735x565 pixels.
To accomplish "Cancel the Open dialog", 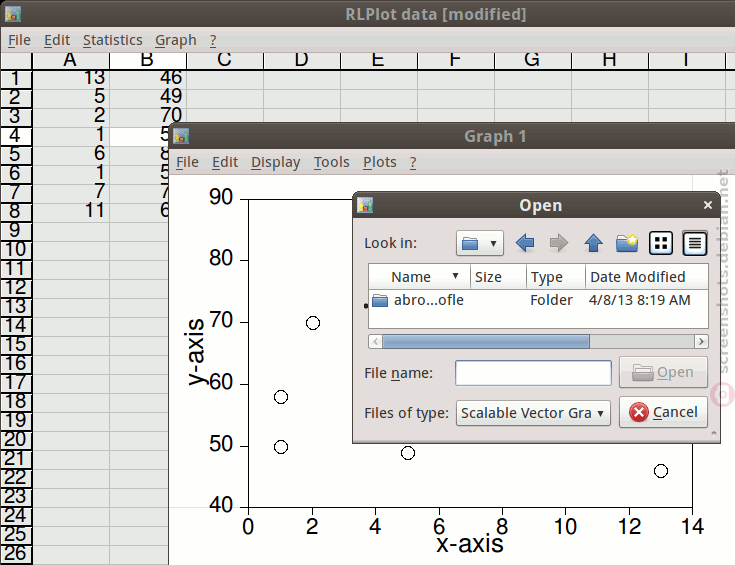I will coord(663,412).
